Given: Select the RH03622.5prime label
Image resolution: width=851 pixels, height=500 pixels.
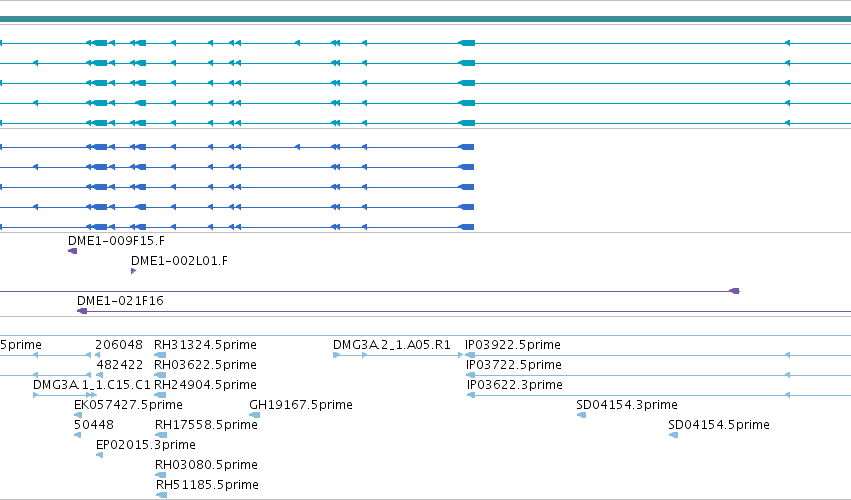Looking at the screenshot, I should tap(205, 365).
